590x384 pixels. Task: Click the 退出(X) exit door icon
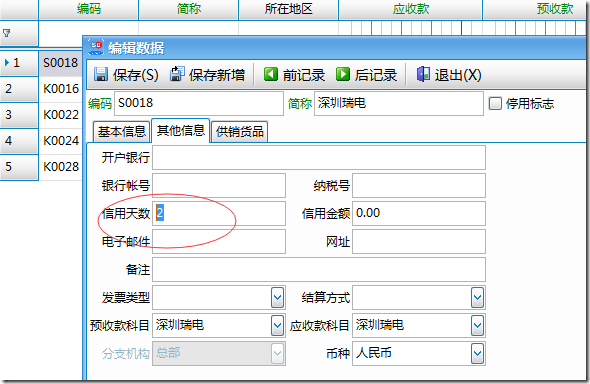pos(423,74)
